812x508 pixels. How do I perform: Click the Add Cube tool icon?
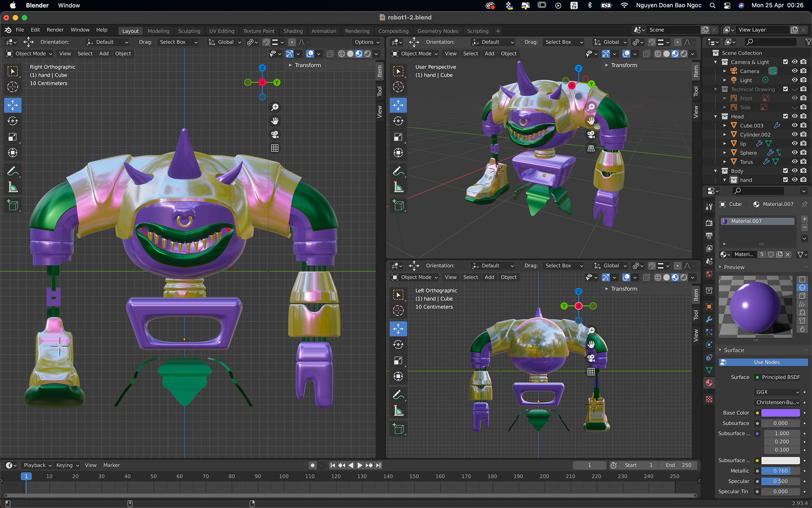pyautogui.click(x=13, y=205)
